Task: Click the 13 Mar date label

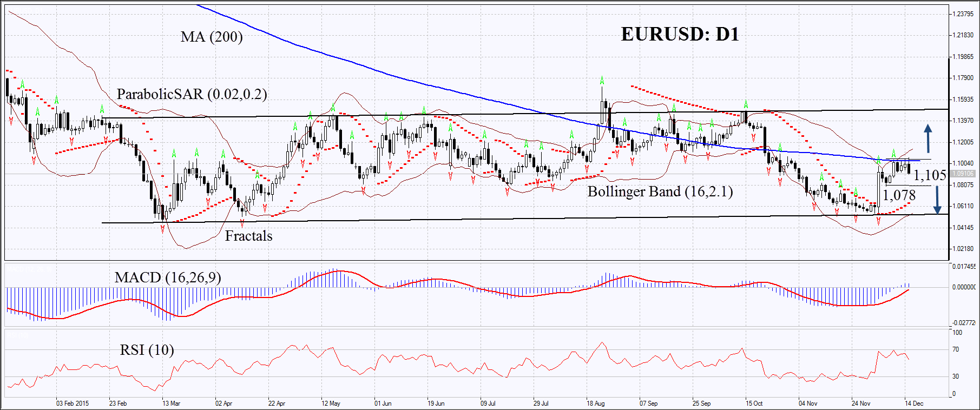Action: click(171, 404)
